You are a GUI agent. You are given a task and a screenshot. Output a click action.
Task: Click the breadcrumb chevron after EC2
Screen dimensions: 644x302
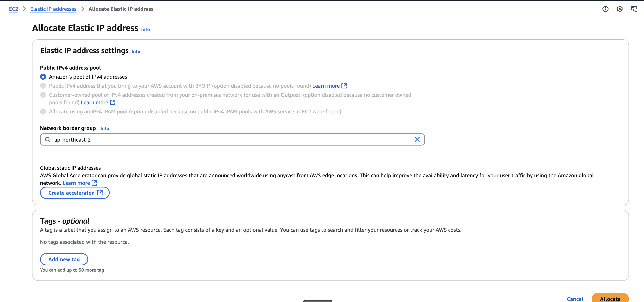24,9
